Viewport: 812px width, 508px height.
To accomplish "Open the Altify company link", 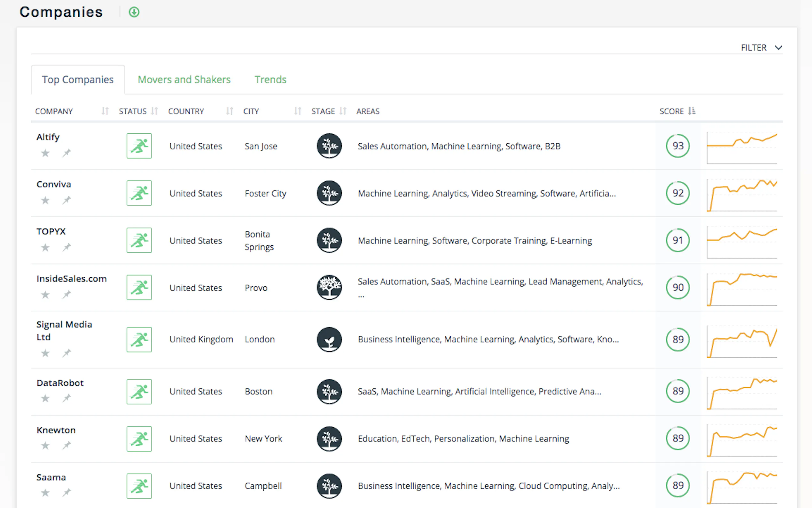I will (x=48, y=137).
